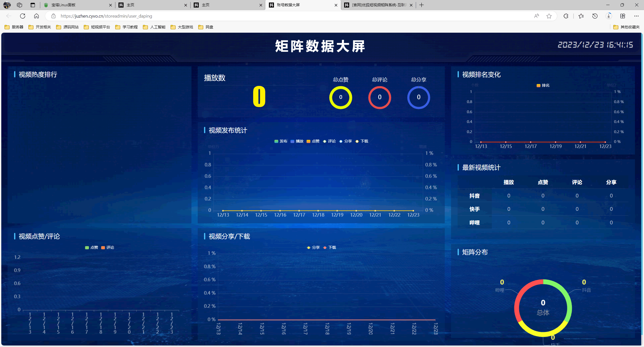Open browser history icon
644x347 pixels.
pos(595,16)
